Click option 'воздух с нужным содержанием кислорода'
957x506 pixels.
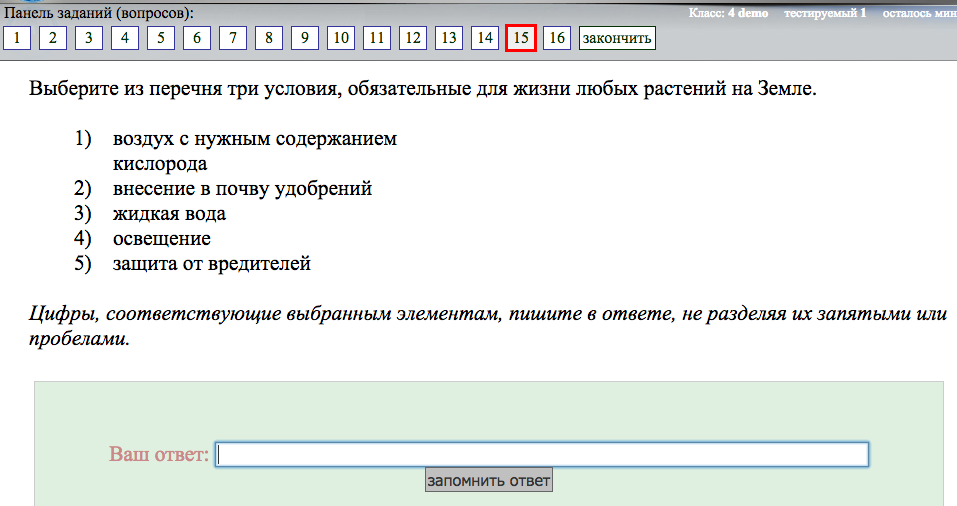255,151
